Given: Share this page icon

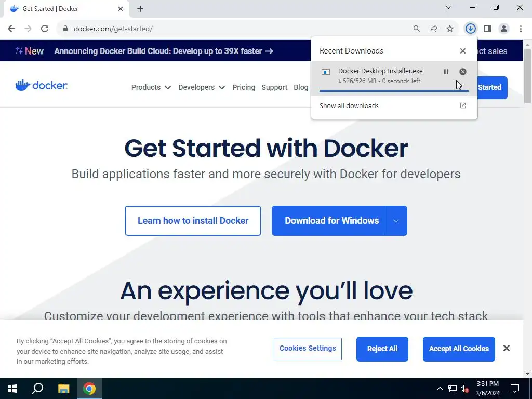Looking at the screenshot, I should 433,29.
